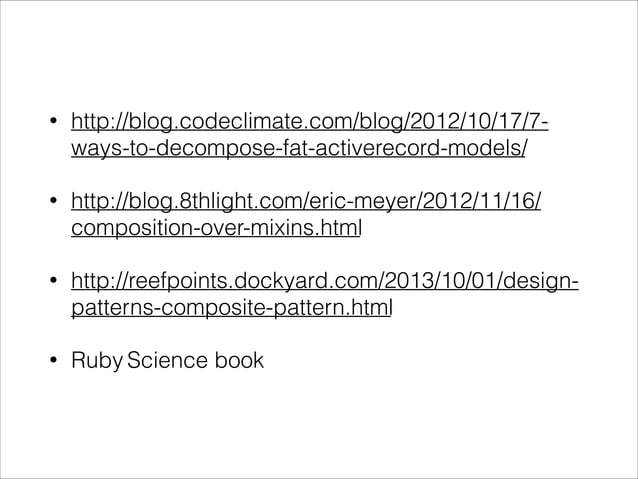Click the word "Science" in last bullet
This screenshot has height=479, width=638.
[x=167, y=359]
